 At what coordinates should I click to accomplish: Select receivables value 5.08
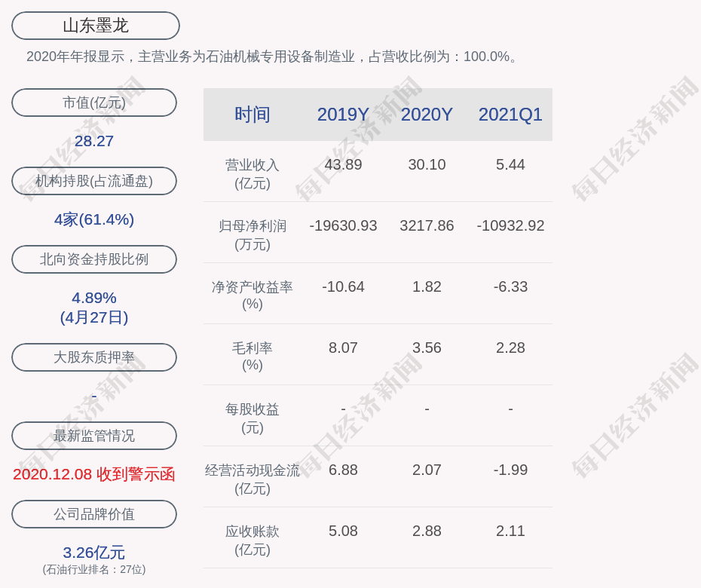(x=344, y=531)
